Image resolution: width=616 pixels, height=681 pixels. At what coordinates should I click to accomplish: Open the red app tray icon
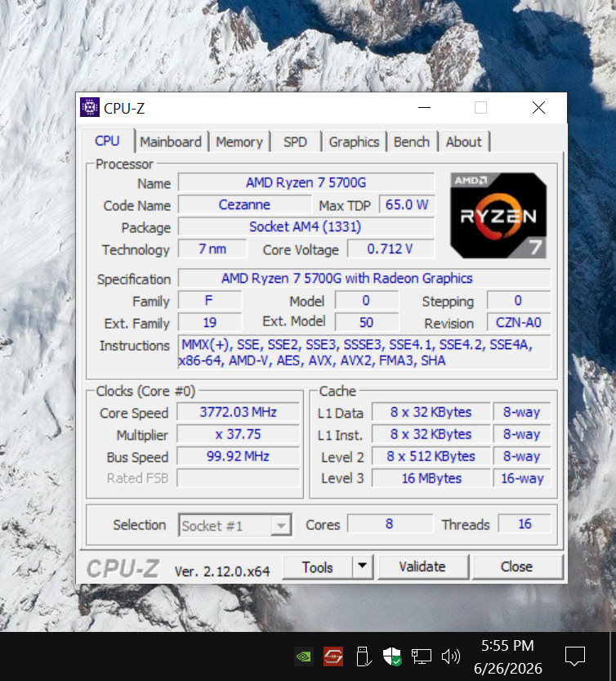tap(333, 656)
